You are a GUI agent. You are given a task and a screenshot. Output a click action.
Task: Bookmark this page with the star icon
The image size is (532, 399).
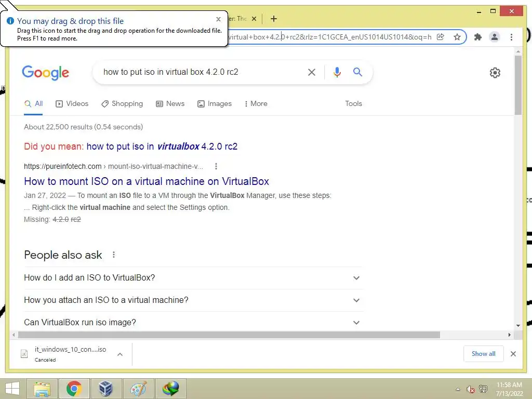(457, 37)
